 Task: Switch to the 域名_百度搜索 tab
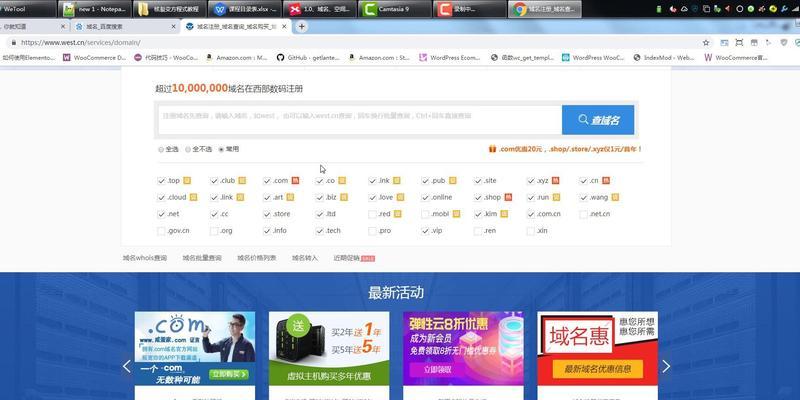click(125, 27)
